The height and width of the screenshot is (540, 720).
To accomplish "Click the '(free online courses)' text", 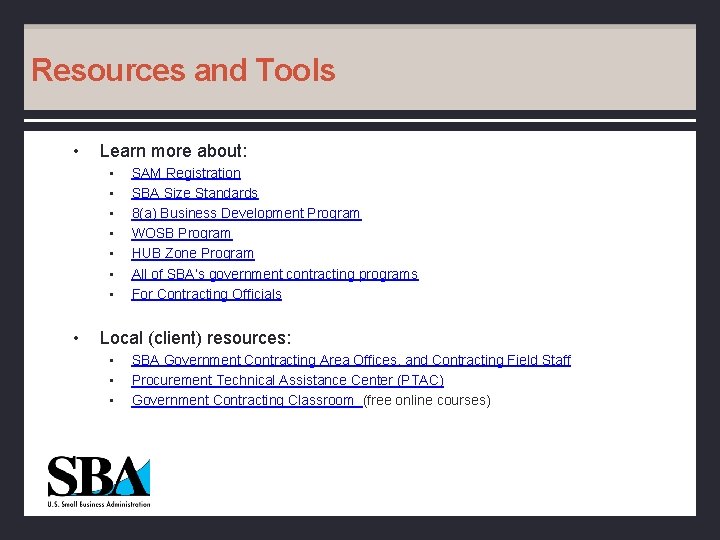I will point(427,400).
